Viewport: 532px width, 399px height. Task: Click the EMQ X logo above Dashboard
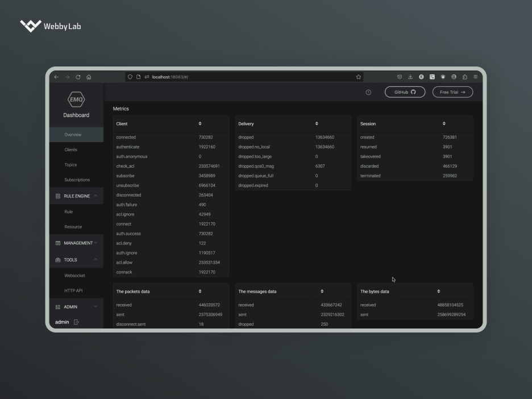(x=76, y=101)
